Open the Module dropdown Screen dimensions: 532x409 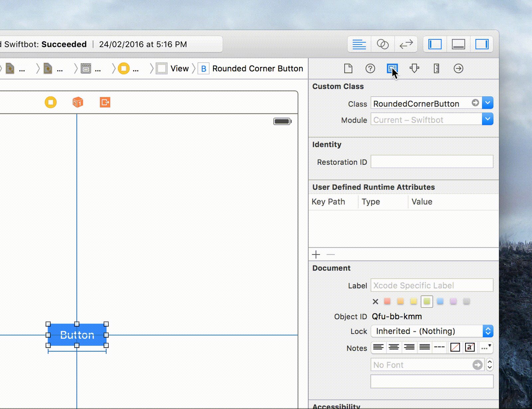(x=487, y=119)
